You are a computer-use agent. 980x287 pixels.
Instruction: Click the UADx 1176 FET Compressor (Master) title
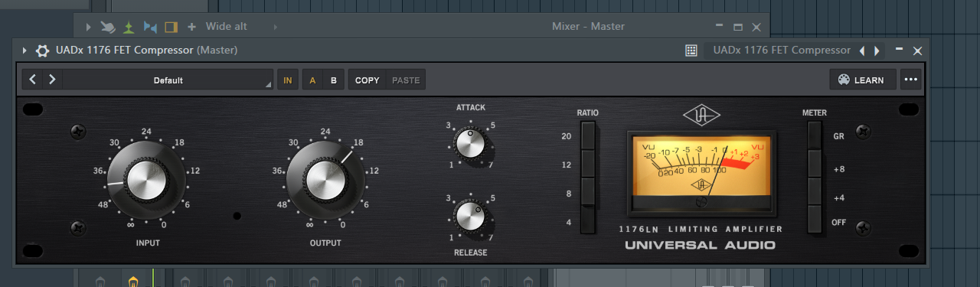(147, 51)
